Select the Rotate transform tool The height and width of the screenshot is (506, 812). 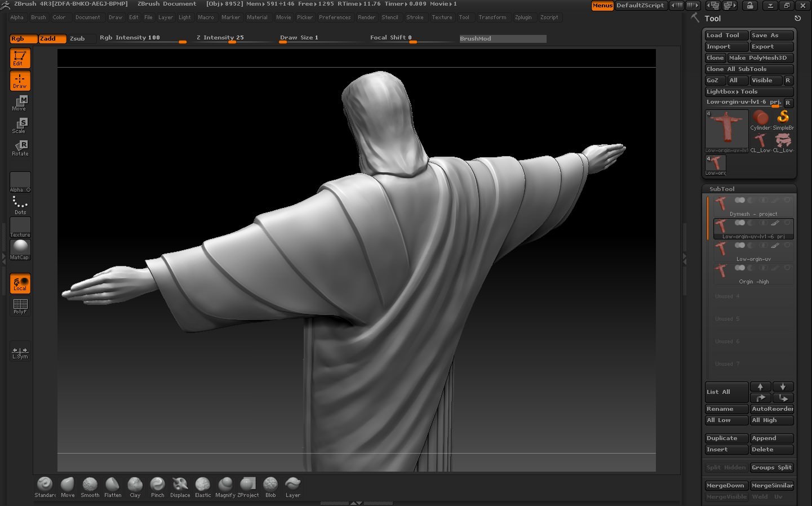[20, 148]
